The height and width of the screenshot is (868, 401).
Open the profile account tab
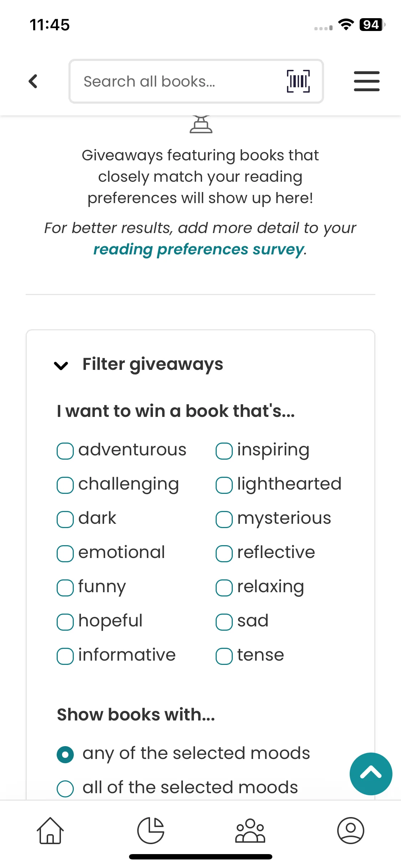[x=350, y=830]
